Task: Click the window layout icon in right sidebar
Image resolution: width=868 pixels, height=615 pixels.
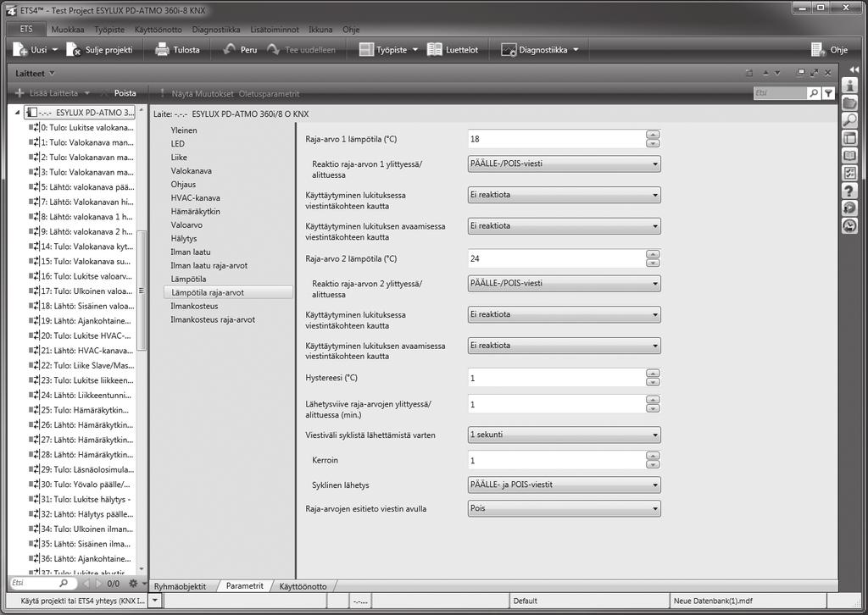Action: coord(849,138)
